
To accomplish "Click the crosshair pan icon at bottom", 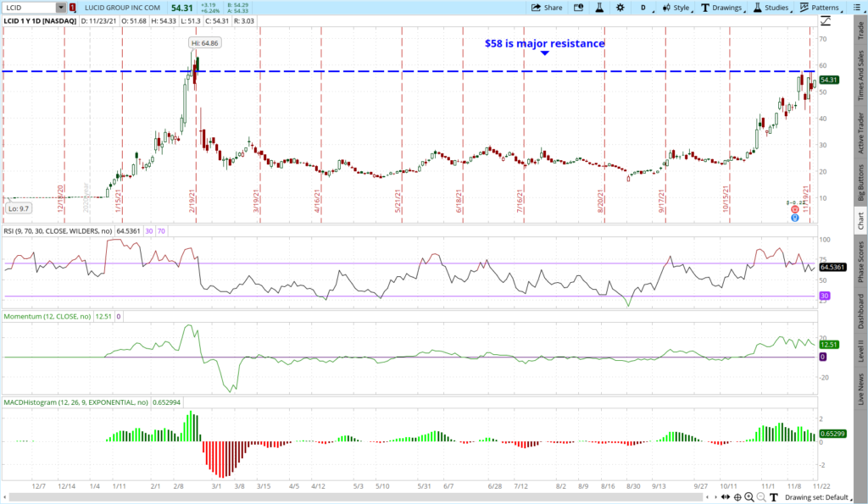I will click(x=737, y=497).
